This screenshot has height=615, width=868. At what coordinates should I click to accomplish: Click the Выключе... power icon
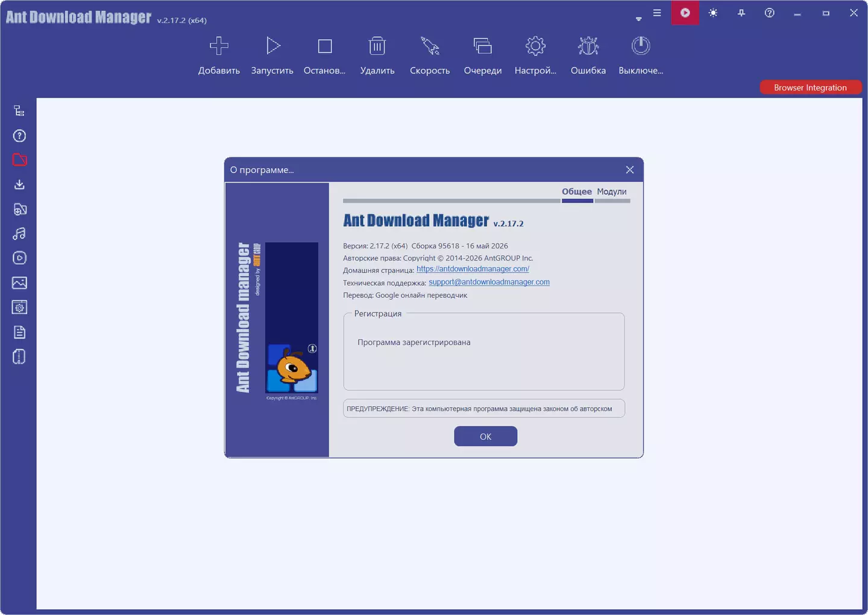pos(641,46)
